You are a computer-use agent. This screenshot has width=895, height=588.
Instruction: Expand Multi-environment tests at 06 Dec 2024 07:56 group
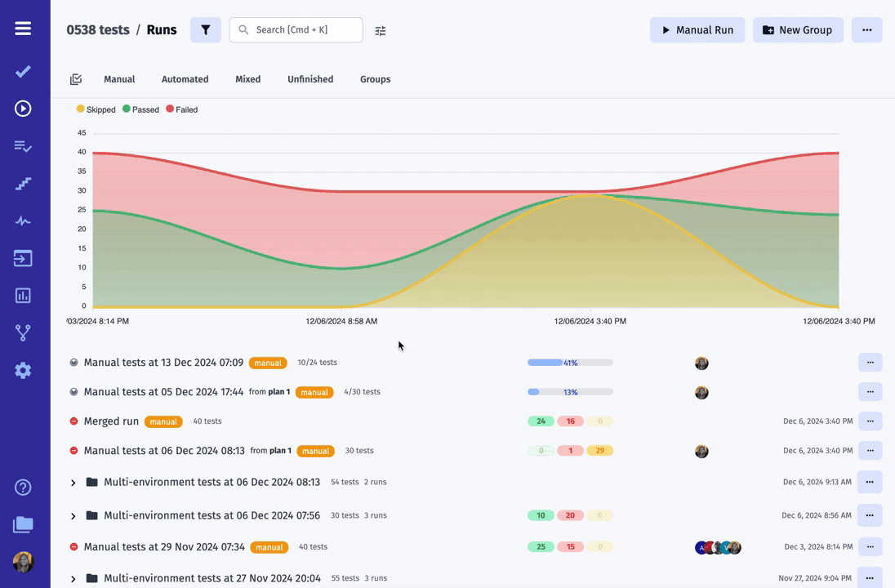point(73,516)
